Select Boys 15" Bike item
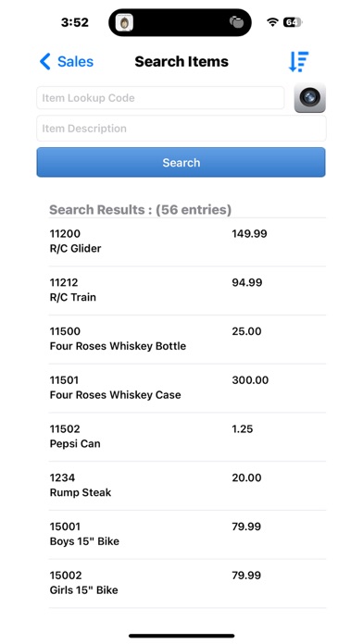The image size is (363, 644). point(187,535)
